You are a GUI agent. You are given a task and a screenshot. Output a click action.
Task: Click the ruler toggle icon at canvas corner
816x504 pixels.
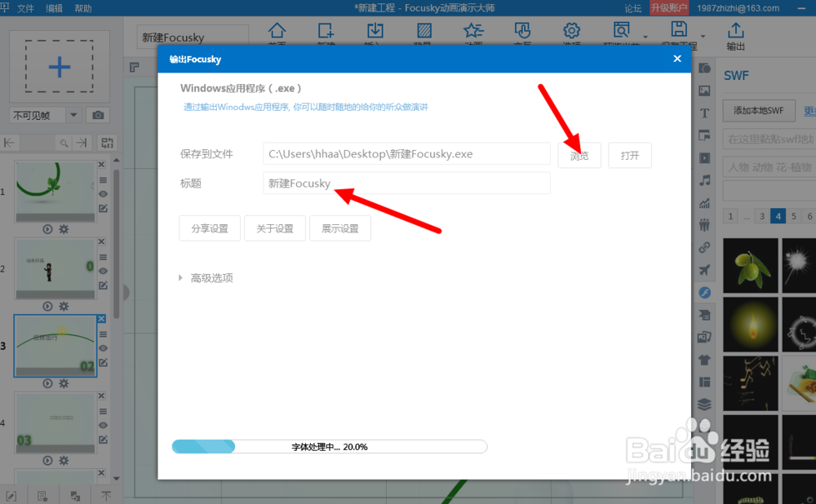[135, 67]
